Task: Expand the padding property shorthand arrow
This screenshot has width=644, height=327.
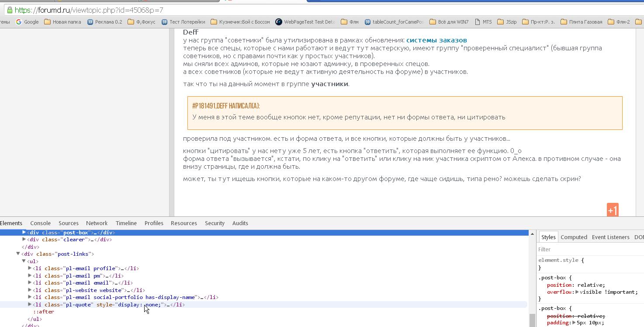Action: [574, 323]
